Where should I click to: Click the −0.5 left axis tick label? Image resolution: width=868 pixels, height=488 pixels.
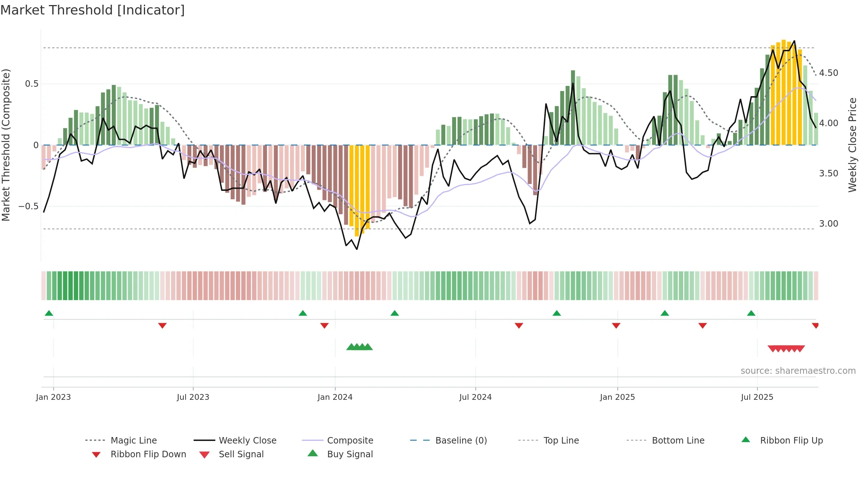[29, 206]
